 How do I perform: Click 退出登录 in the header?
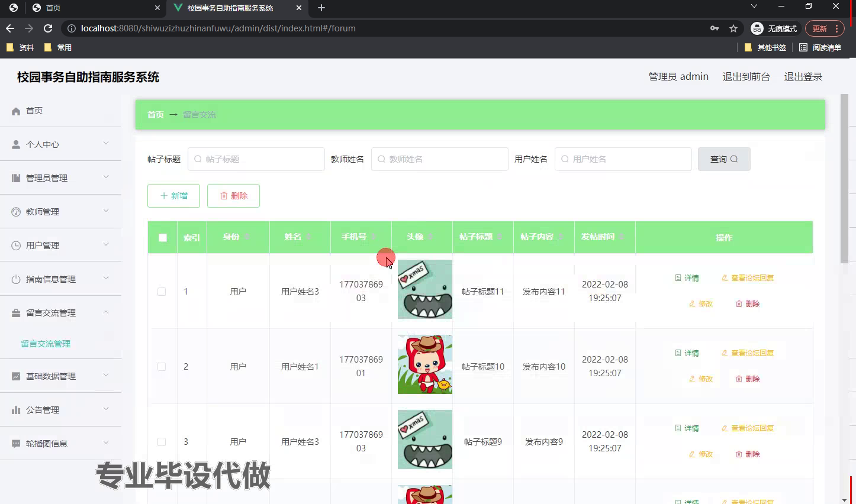tap(803, 77)
